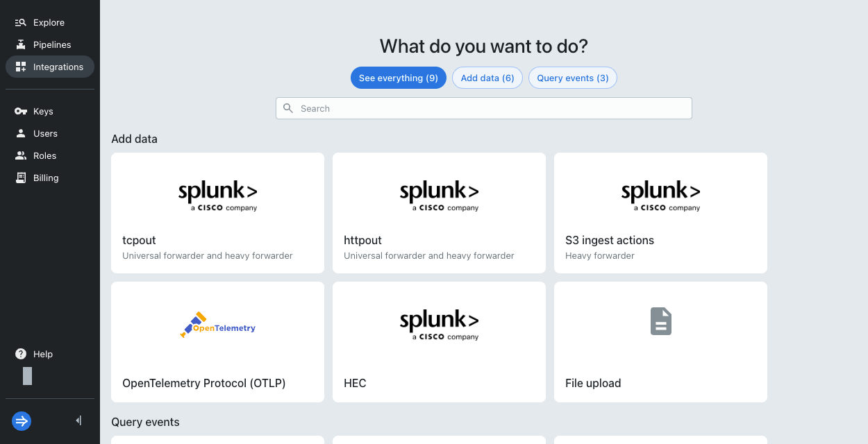
Task: Click the Splunk logo on HEC card
Action: click(439, 325)
